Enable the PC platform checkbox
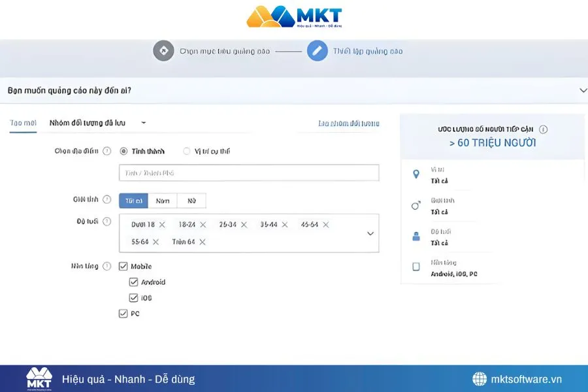588x392 pixels. click(x=123, y=313)
